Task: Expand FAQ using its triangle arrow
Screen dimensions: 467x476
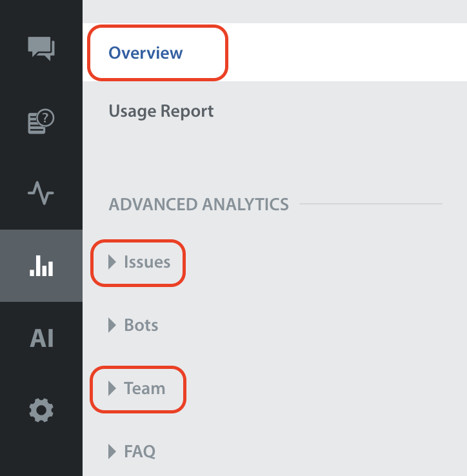Action: click(x=112, y=451)
